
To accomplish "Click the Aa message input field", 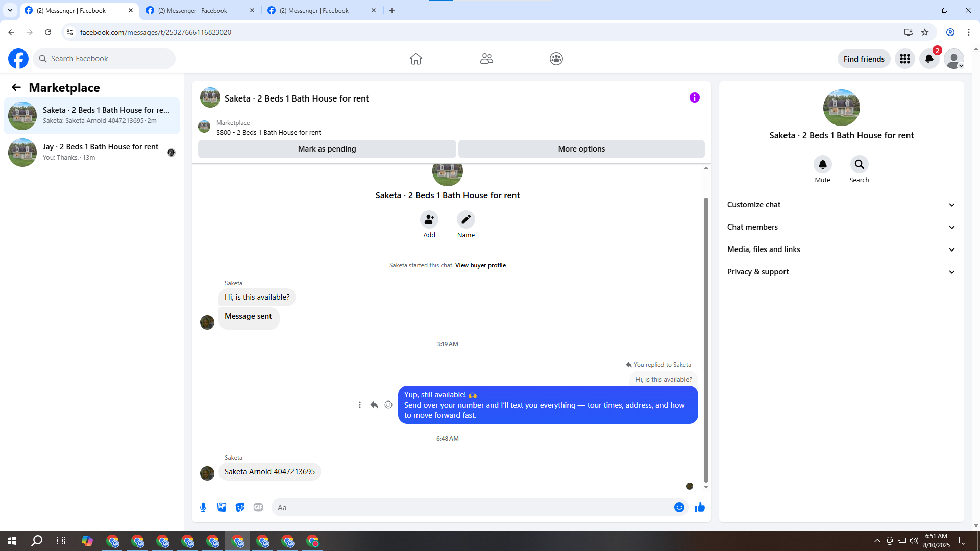I will 470,507.
